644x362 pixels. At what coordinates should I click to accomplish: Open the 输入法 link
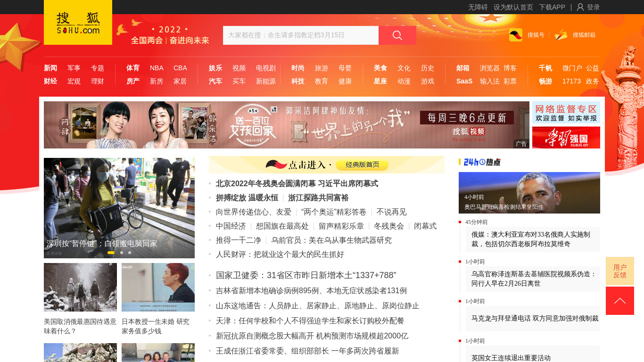(x=490, y=81)
